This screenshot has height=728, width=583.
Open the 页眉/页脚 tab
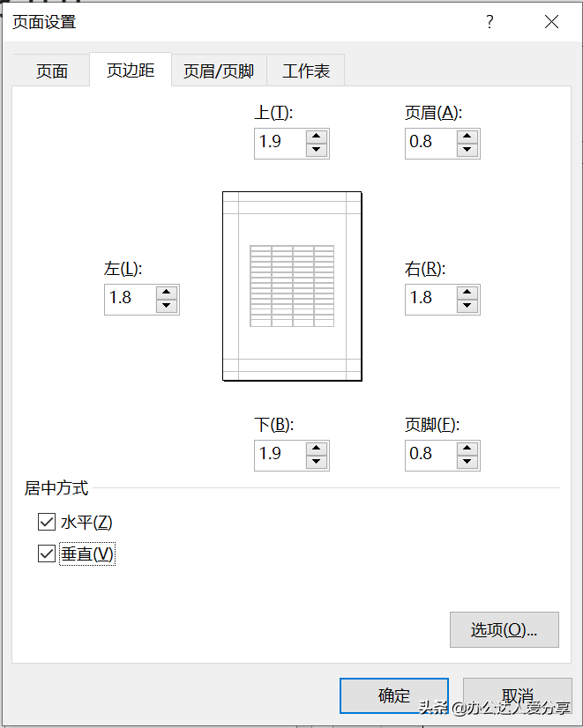pyautogui.click(x=219, y=71)
